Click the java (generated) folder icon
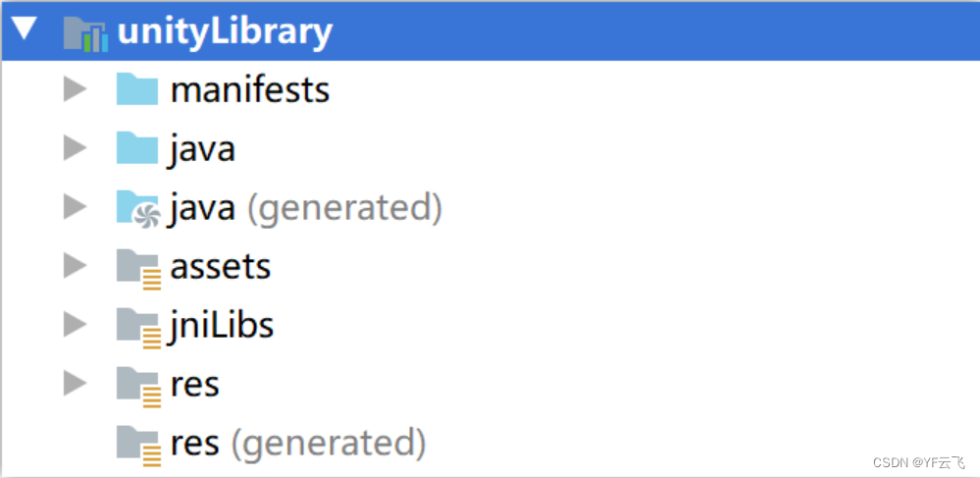Screen dimensions: 980x478 [x=138, y=208]
